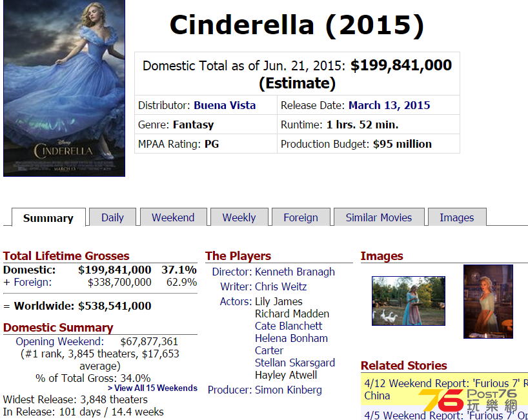Click the Production Budget $95 million value
The image size is (528, 420).
(x=402, y=144)
